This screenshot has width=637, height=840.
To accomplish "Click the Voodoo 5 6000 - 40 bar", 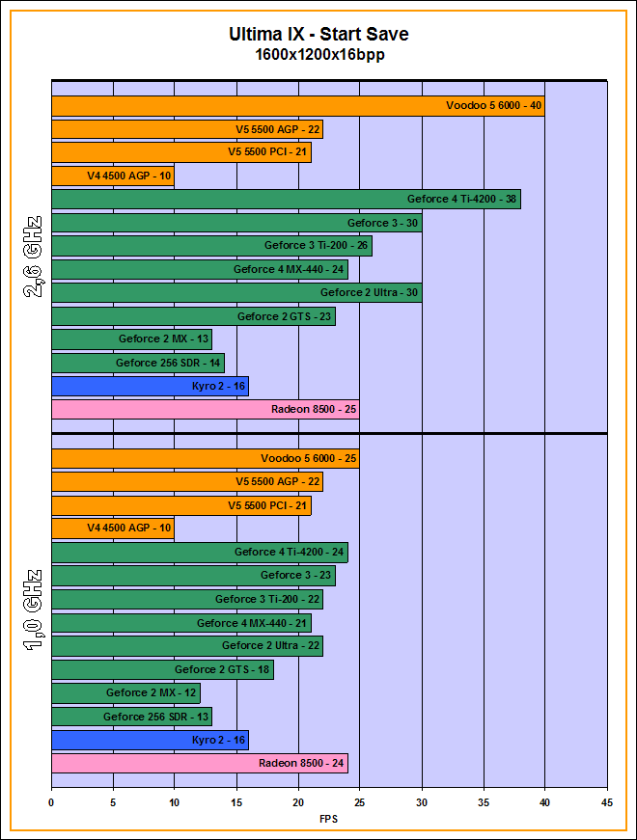I will pos(297,106).
